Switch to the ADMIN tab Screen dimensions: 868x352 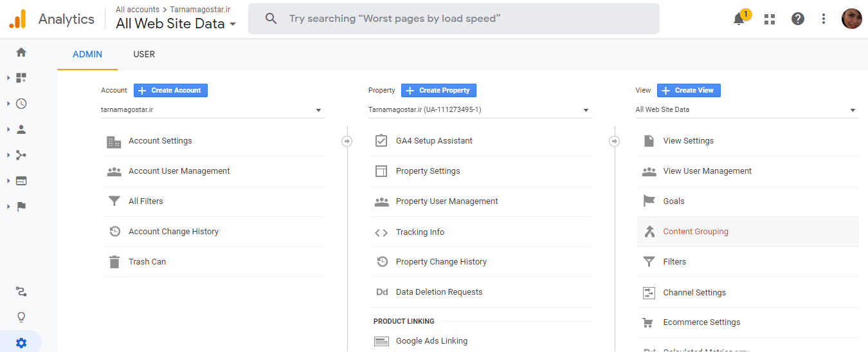(x=87, y=54)
